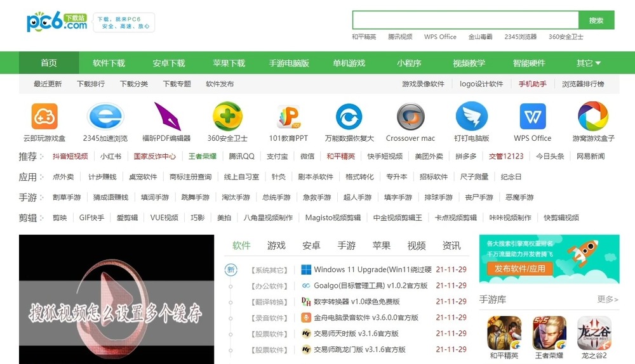Click the PC6.com site logo
The image size is (635, 364).
click(57, 22)
